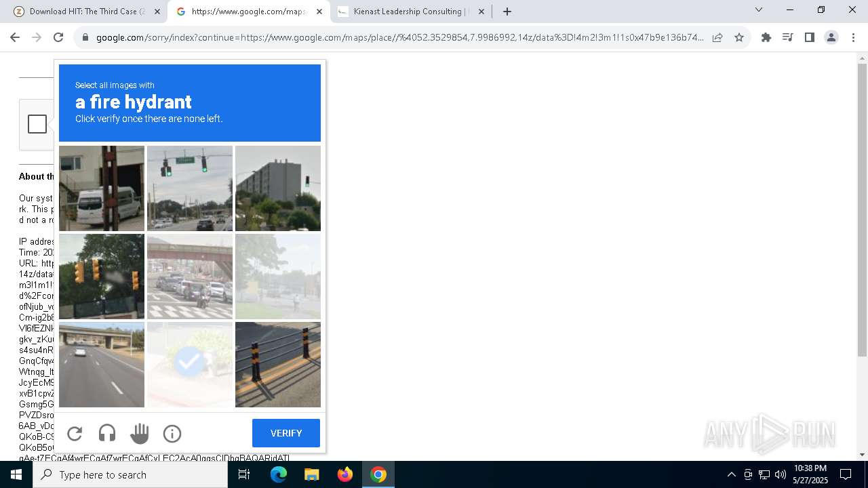Click the address bar URL
The width and height of the screenshot is (868, 488).
[x=400, y=37]
